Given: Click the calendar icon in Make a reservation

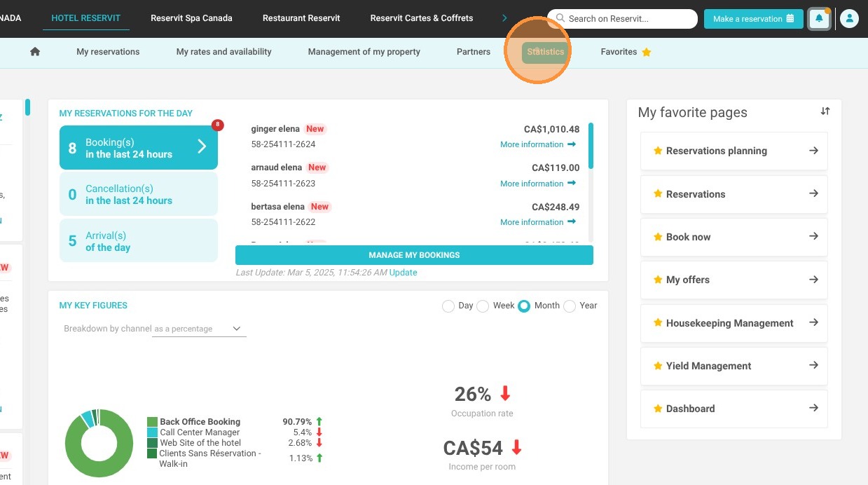Looking at the screenshot, I should pos(790,19).
